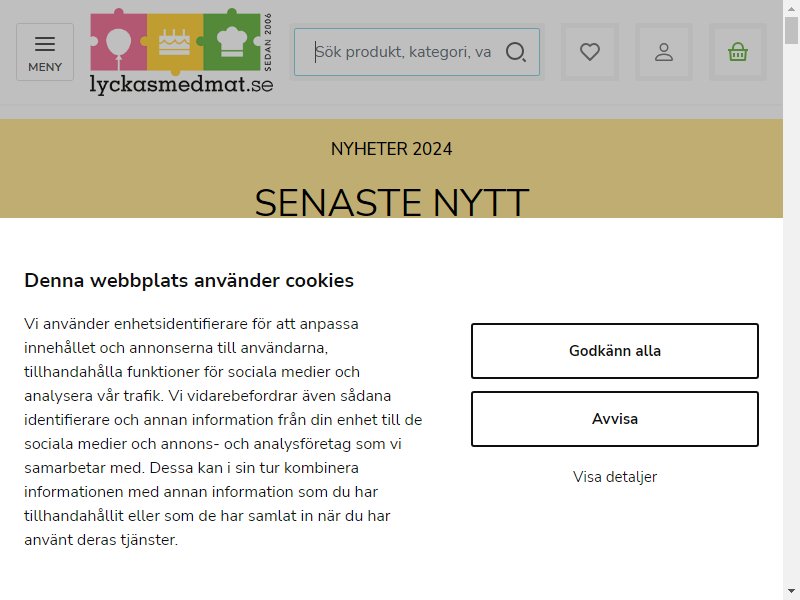
Task: Click the scrollbar down arrow
Action: [x=791, y=591]
